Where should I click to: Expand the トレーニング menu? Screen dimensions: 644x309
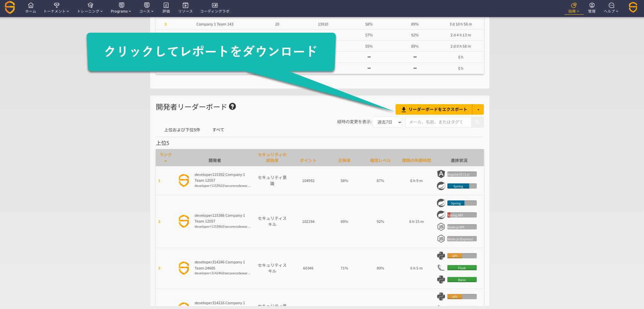(x=90, y=8)
